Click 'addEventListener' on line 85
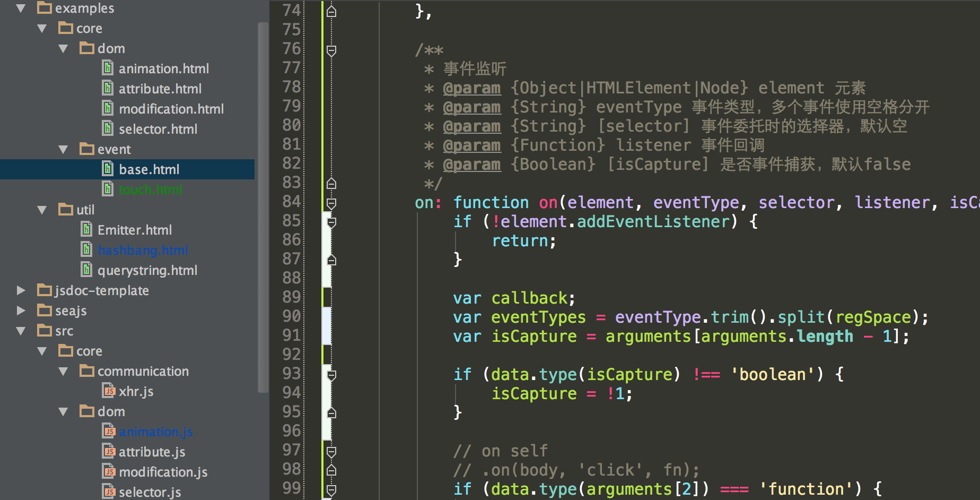This screenshot has height=500, width=980. [653, 222]
